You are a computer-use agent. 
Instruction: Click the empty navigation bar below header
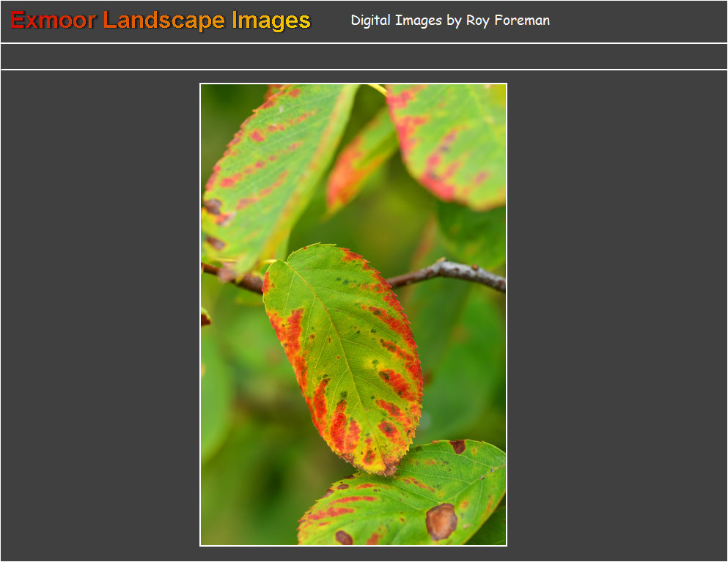[364, 56]
